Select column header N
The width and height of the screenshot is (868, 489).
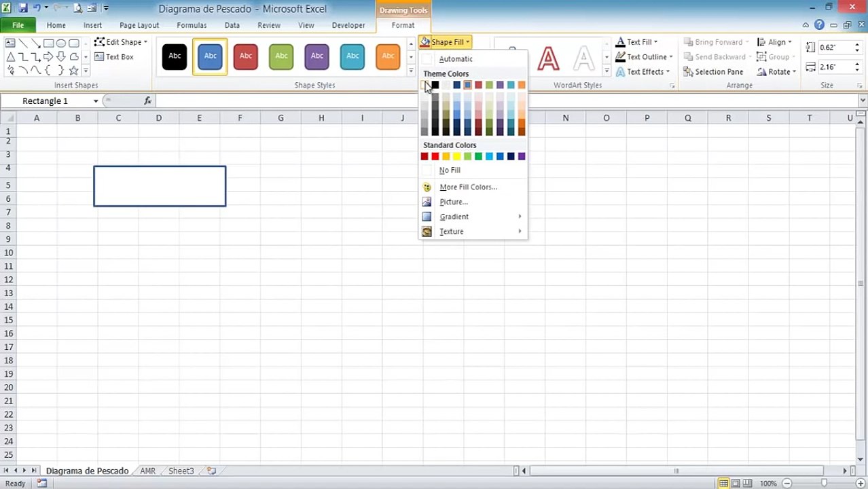click(565, 118)
